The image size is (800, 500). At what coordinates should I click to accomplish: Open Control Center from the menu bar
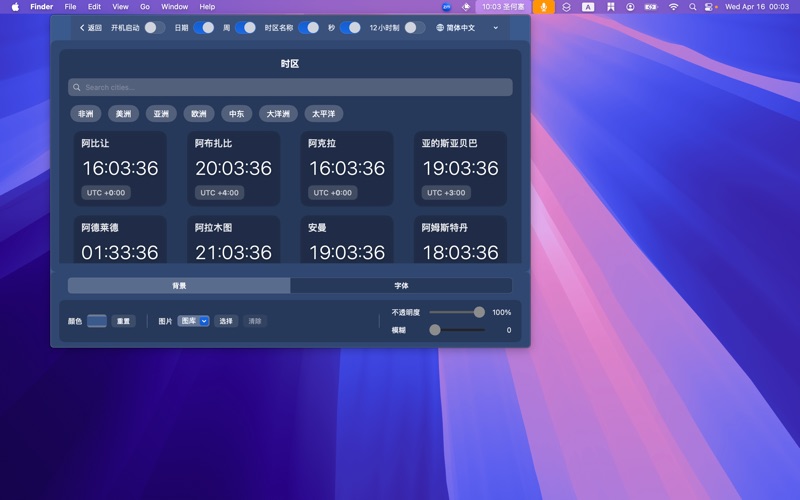click(x=710, y=7)
